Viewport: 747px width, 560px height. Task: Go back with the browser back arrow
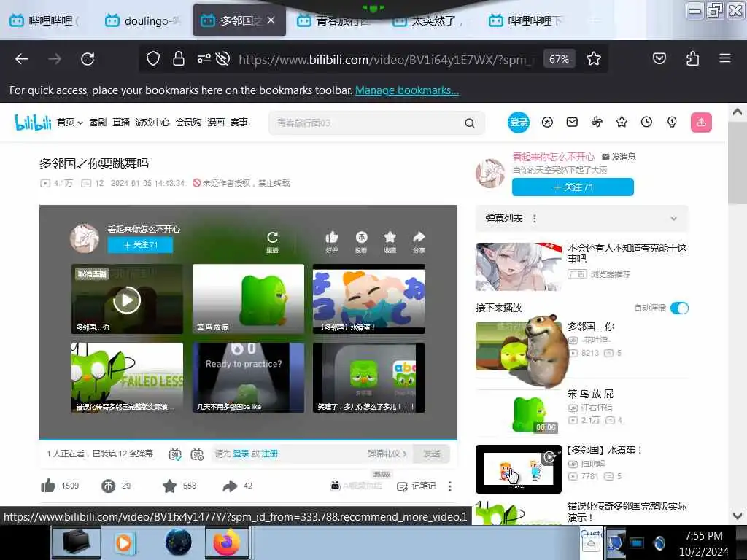coord(22,59)
